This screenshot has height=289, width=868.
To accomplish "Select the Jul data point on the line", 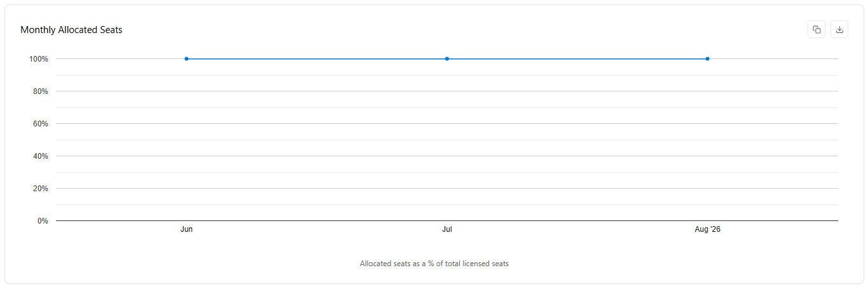I will click(x=447, y=58).
